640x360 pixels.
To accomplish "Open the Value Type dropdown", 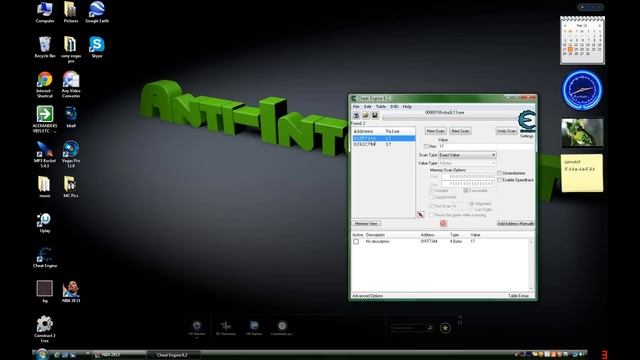I will point(467,163).
